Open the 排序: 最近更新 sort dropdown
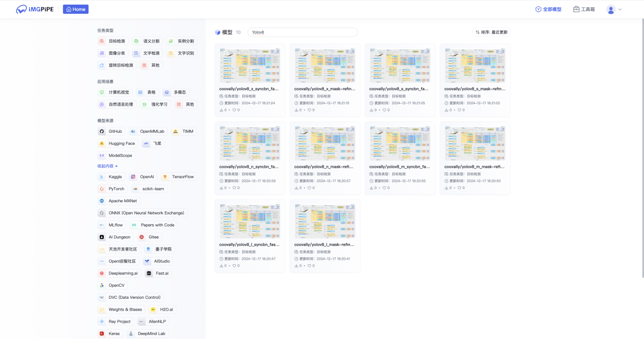The width and height of the screenshot is (644, 339). pos(491,32)
